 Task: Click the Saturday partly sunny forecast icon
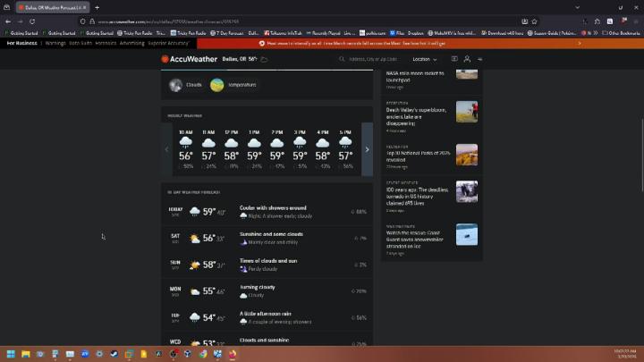point(195,239)
